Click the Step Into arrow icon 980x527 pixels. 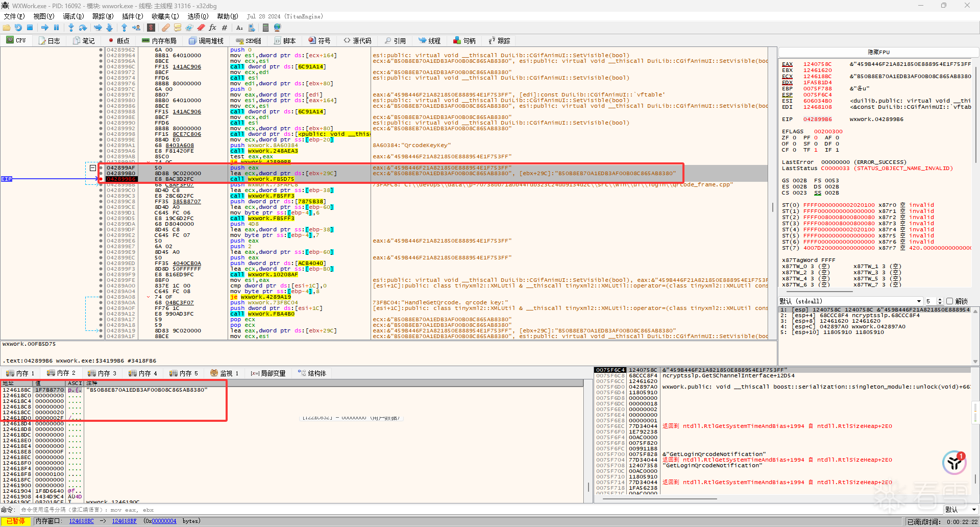[71, 28]
